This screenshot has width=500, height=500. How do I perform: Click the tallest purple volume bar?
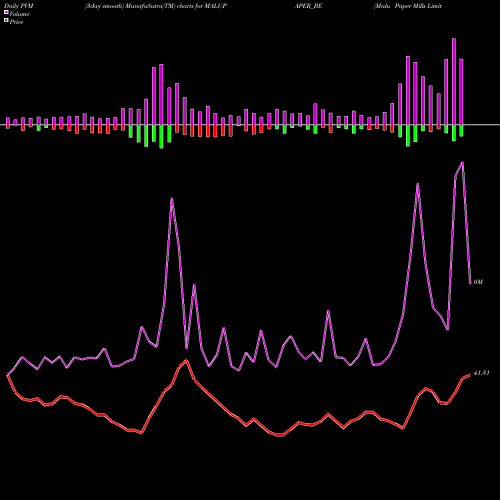pos(454,82)
